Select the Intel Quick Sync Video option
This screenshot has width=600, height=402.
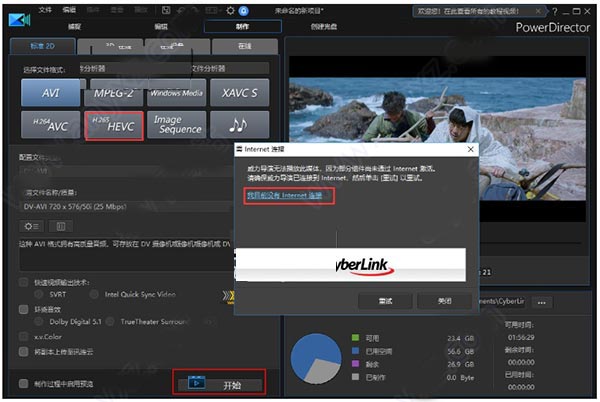coord(94,294)
